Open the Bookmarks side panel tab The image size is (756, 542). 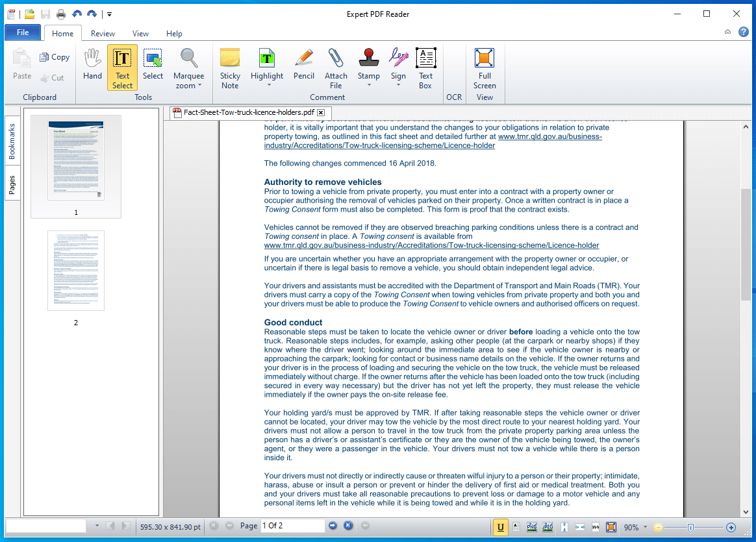[x=12, y=142]
